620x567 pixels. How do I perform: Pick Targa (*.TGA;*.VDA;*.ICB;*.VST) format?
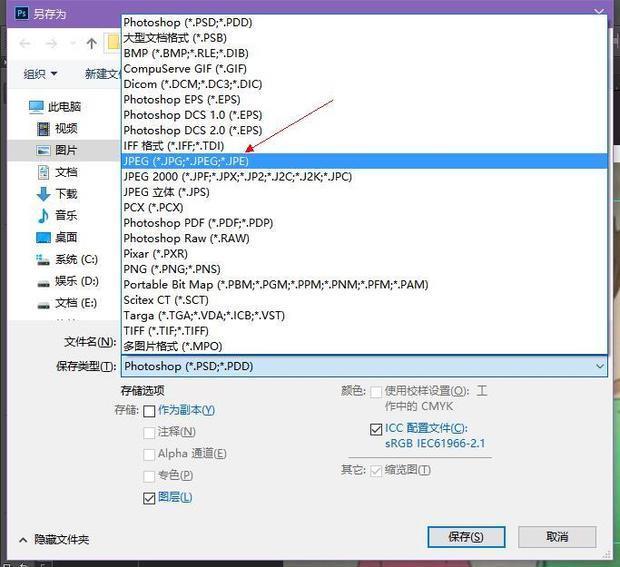click(x=364, y=316)
